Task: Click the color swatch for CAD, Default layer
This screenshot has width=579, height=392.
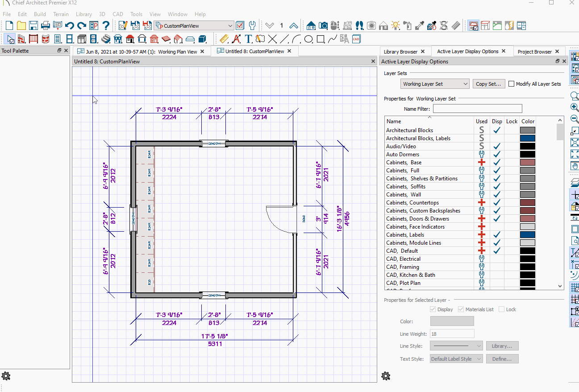Action: click(527, 250)
